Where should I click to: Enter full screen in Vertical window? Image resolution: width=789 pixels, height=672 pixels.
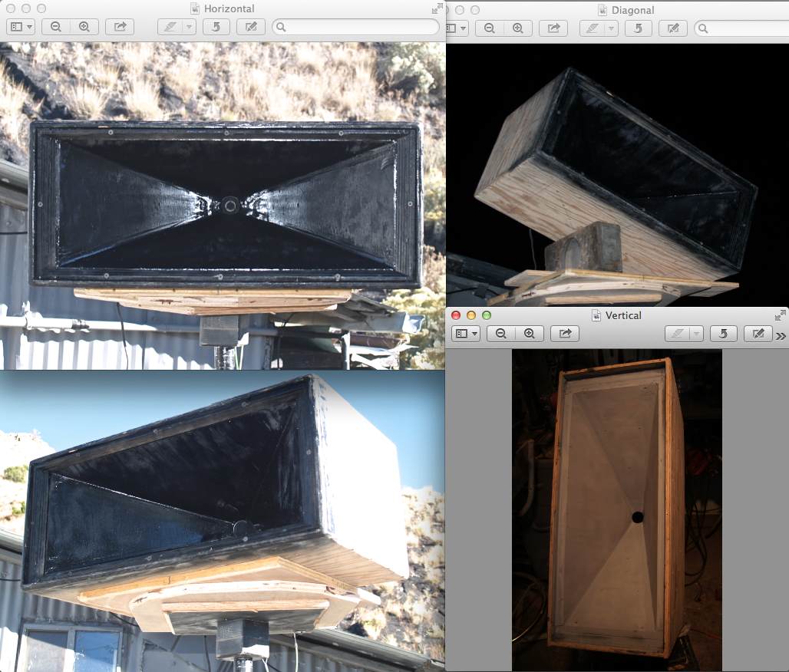tap(781, 315)
